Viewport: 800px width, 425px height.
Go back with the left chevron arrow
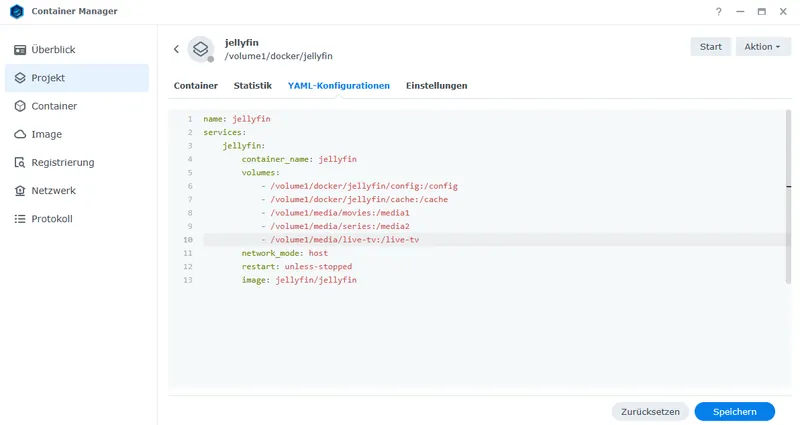click(177, 49)
